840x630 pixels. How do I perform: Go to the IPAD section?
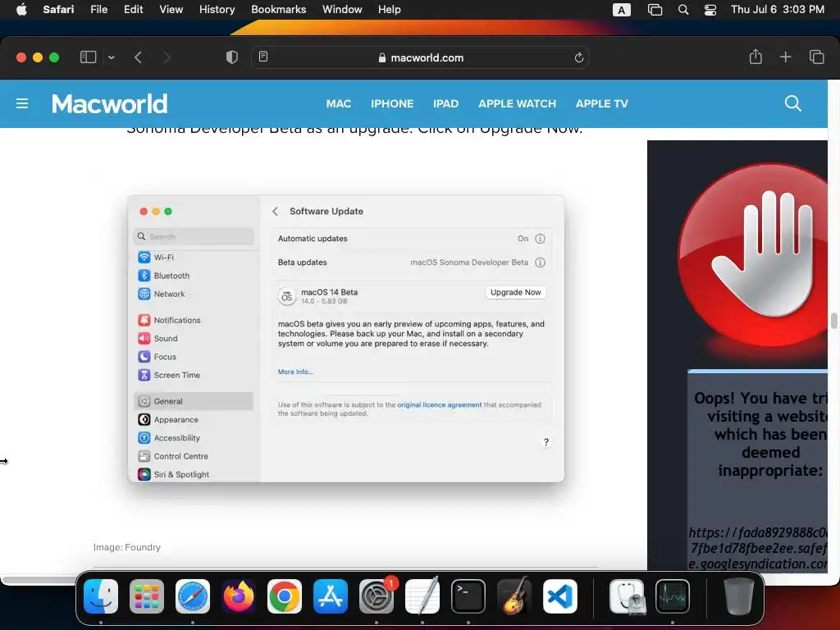[445, 104]
